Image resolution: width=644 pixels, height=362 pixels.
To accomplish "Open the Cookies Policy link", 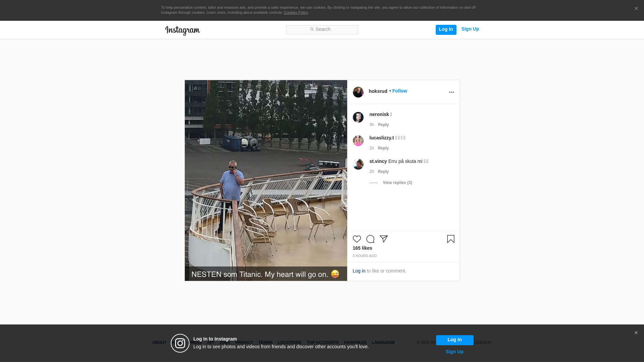I will coord(296,12).
